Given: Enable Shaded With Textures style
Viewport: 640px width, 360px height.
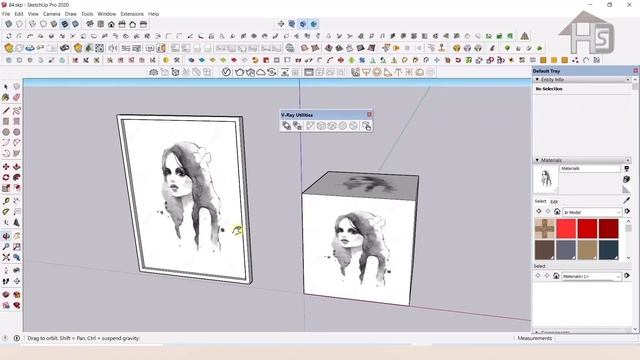Looking at the screenshot, I should tap(64, 24).
